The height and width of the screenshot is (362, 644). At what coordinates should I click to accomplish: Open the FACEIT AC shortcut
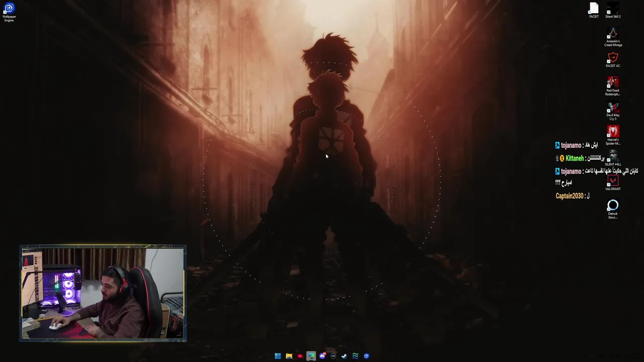[x=613, y=60]
